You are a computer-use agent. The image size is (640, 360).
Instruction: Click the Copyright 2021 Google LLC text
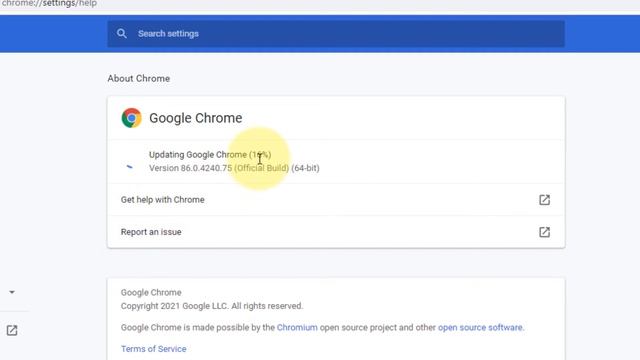coord(212,306)
